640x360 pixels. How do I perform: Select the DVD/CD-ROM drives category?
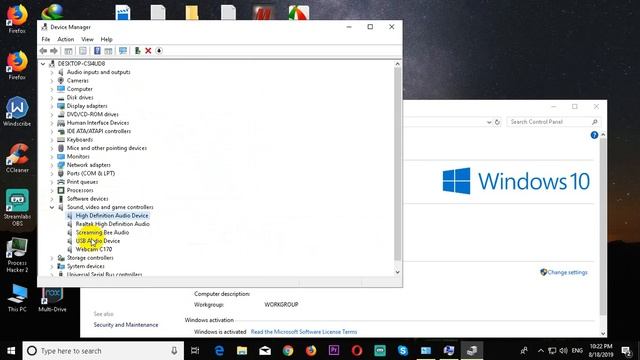93,114
